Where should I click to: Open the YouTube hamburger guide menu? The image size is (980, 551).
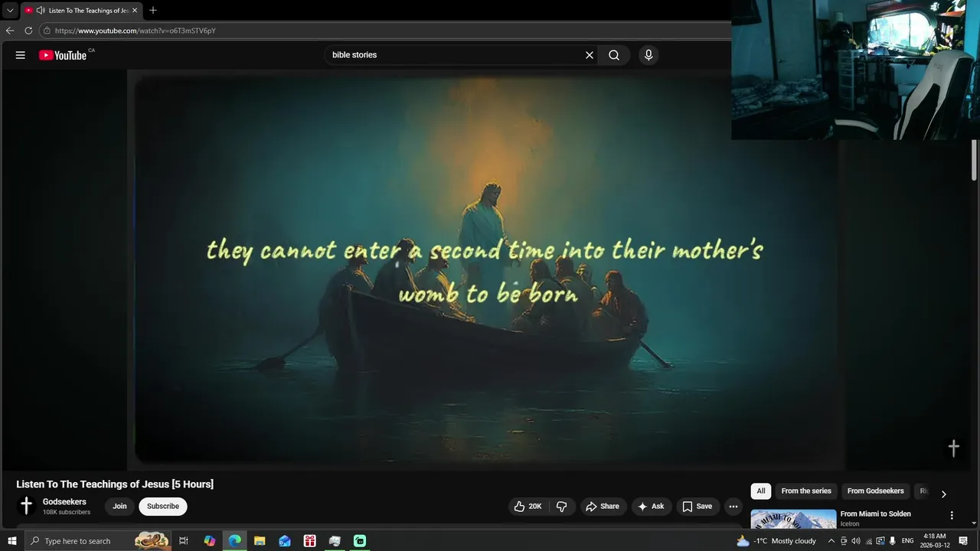(x=21, y=55)
